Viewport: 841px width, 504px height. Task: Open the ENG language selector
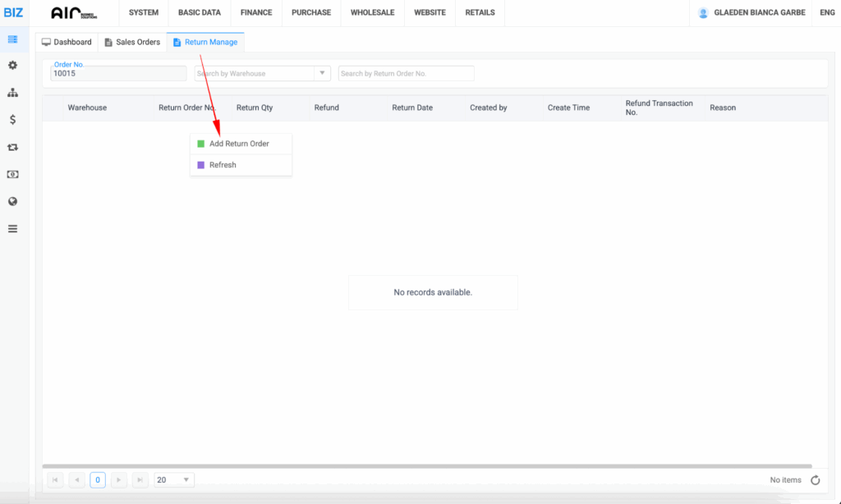[827, 13]
